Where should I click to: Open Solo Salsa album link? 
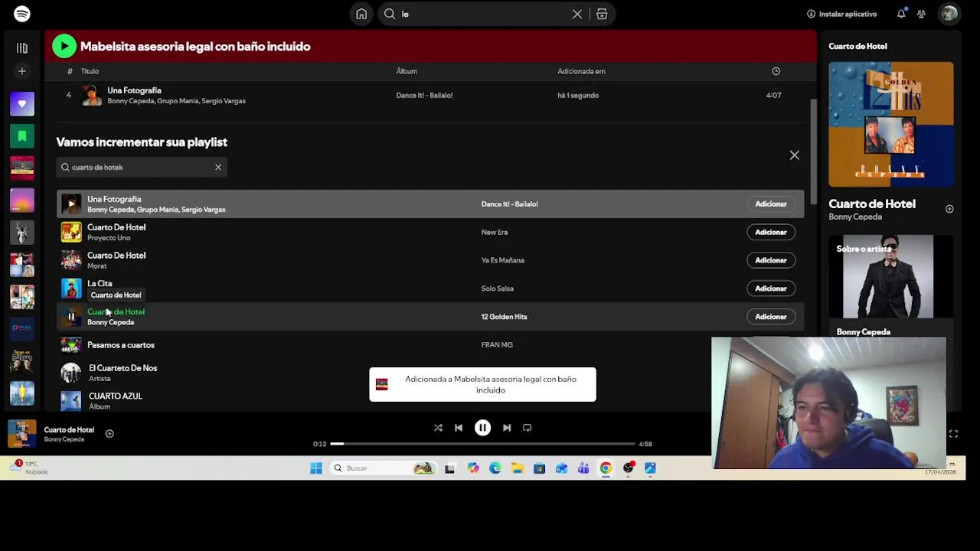[497, 289]
